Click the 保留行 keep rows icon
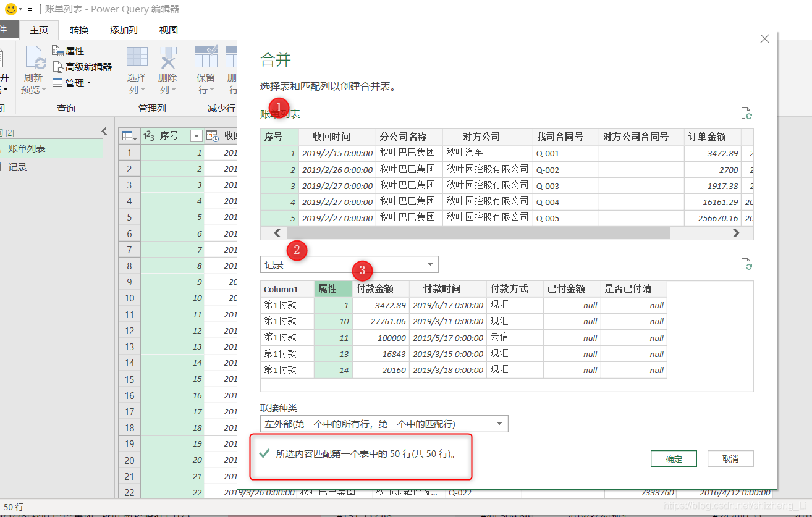This screenshot has height=517, width=812. [x=206, y=57]
